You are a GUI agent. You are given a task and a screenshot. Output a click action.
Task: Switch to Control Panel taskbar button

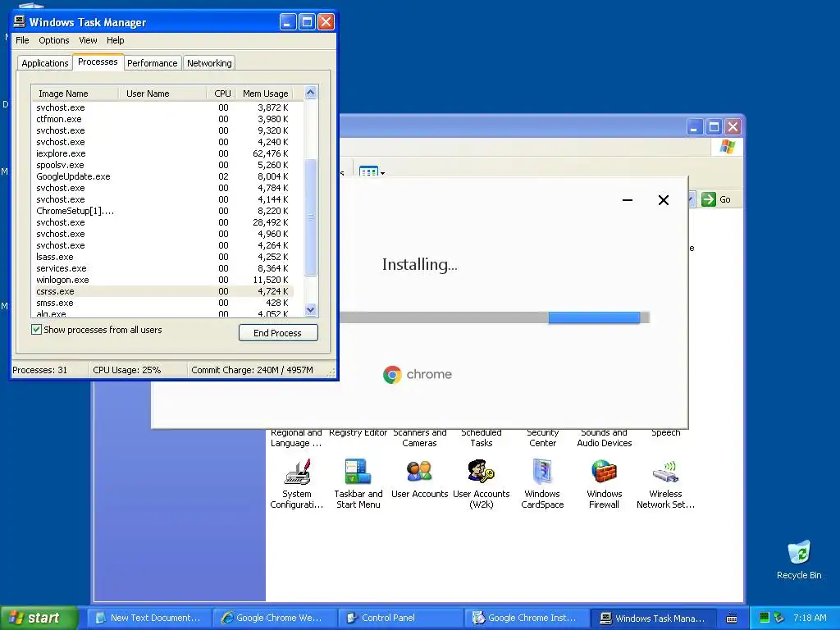(x=399, y=618)
